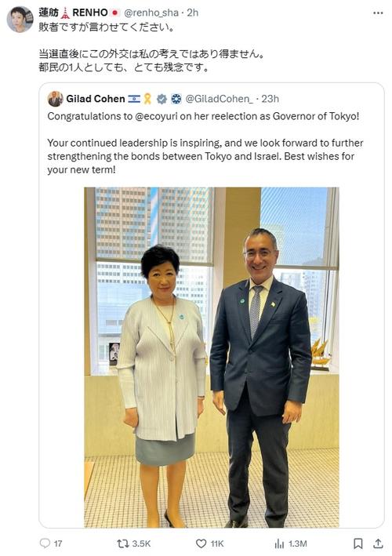Enlarge the photo of the two people standing
Viewport: 392px width, 556px height.
[x=212, y=357]
